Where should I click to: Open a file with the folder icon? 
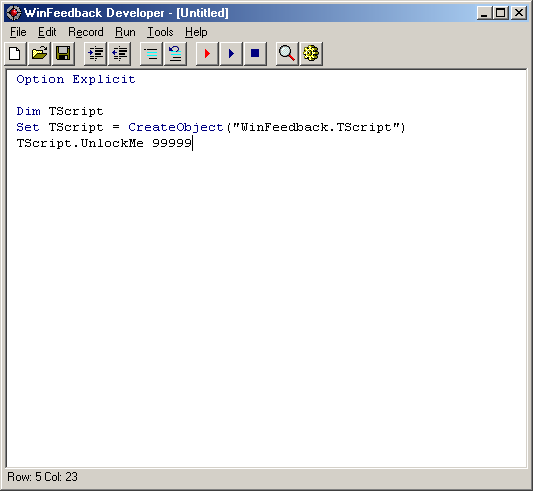(x=39, y=54)
